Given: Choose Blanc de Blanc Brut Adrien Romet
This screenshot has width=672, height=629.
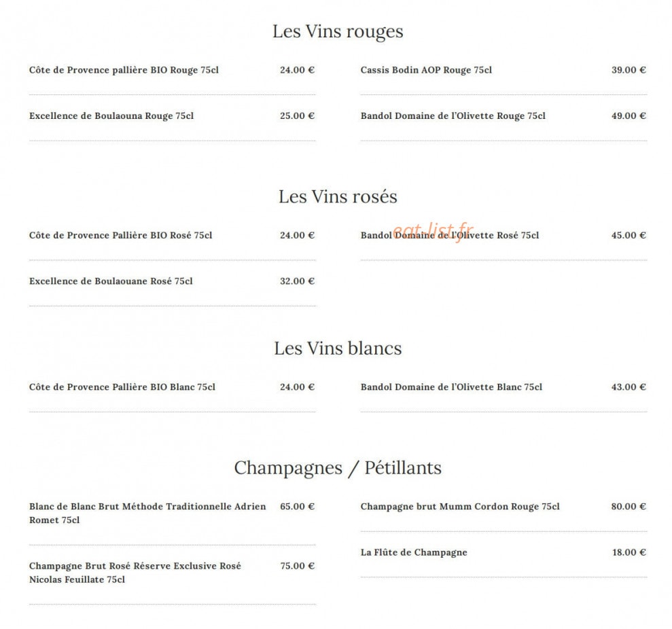Looking at the screenshot, I should click(147, 513).
